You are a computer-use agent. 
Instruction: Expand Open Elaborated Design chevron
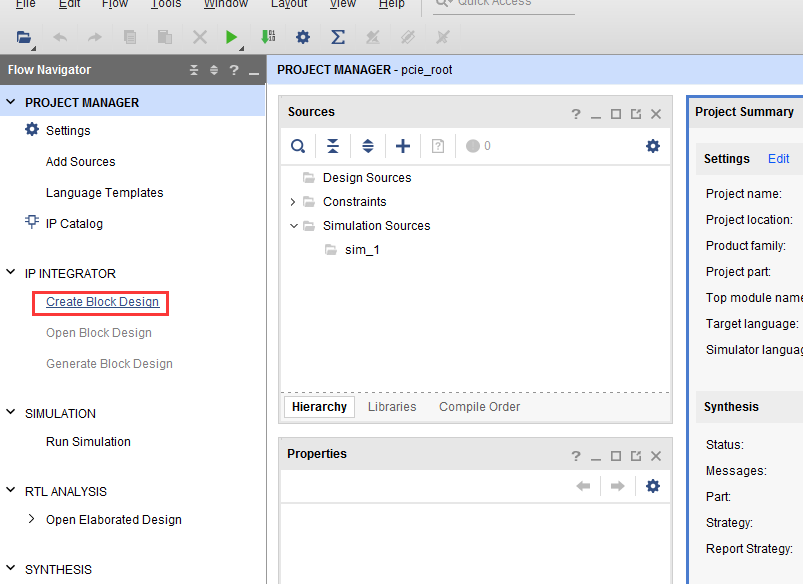pyautogui.click(x=32, y=519)
